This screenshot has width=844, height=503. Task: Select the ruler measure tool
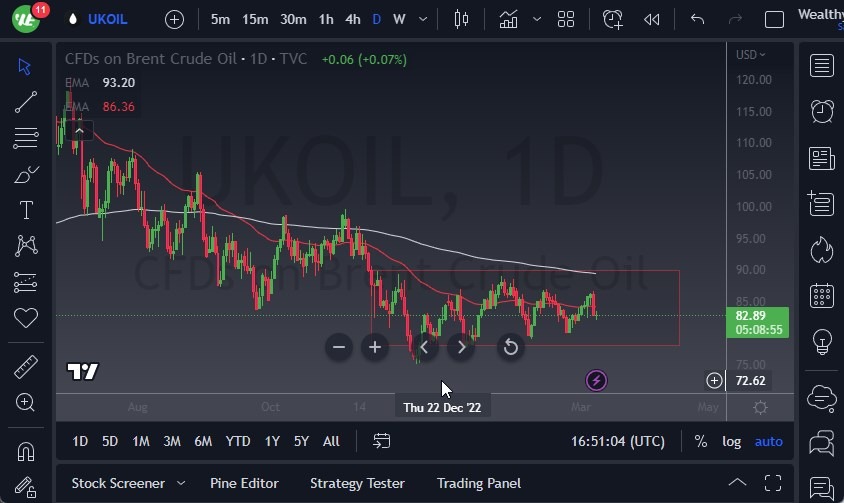[26, 367]
